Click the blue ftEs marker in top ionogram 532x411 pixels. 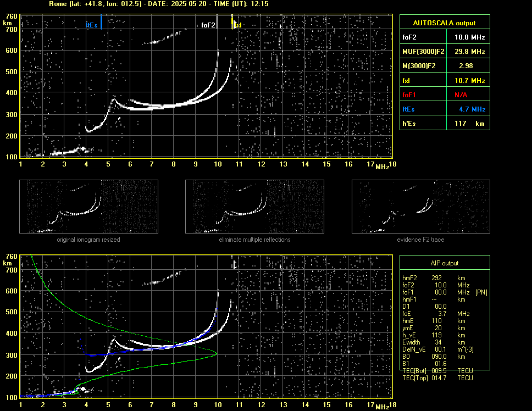[x=101, y=21]
